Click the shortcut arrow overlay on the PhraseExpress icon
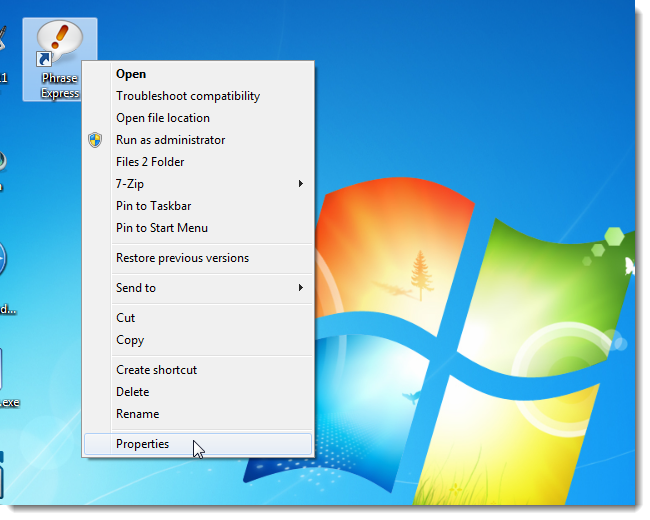 (x=44, y=59)
